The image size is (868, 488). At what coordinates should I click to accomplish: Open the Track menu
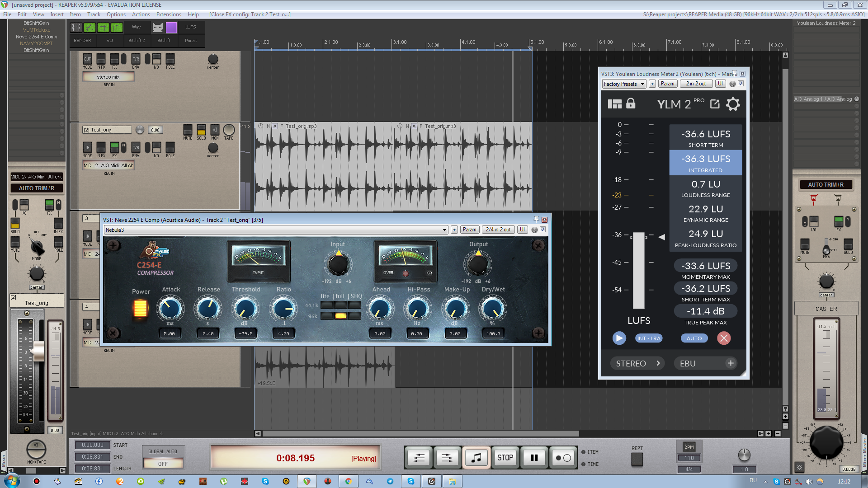(x=94, y=14)
